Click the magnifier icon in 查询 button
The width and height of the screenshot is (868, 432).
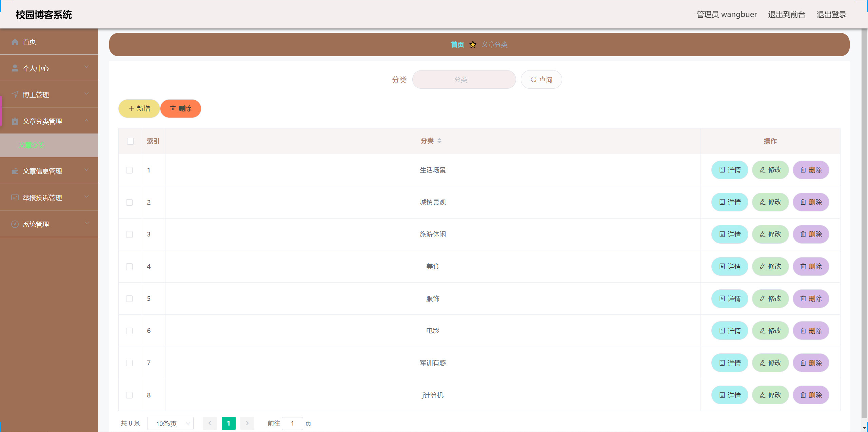click(533, 79)
